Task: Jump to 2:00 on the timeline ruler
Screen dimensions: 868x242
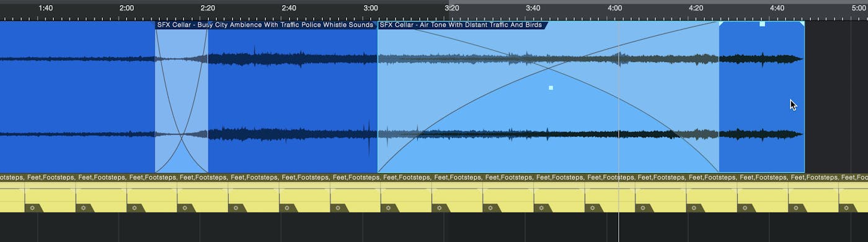Action: 126,8
